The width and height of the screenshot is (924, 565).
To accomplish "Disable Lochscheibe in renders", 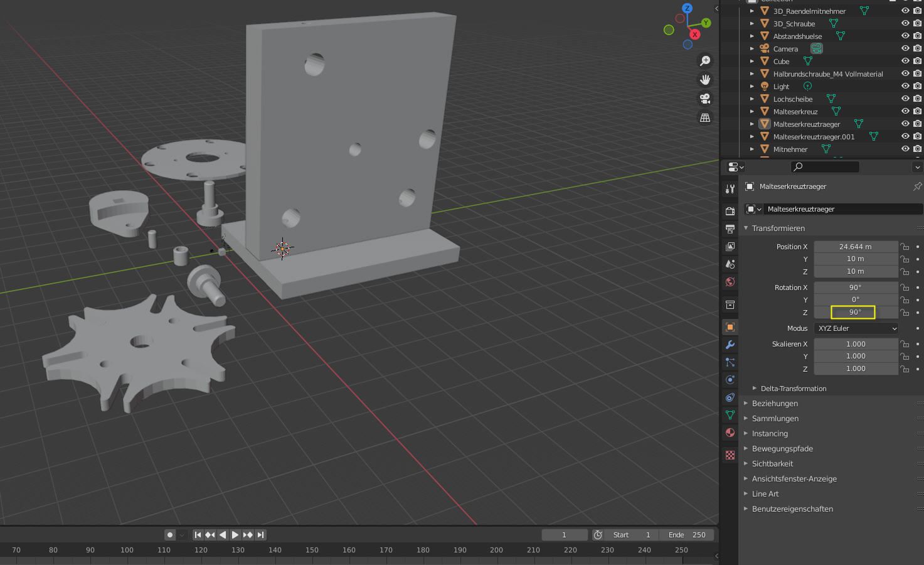I will point(917,99).
